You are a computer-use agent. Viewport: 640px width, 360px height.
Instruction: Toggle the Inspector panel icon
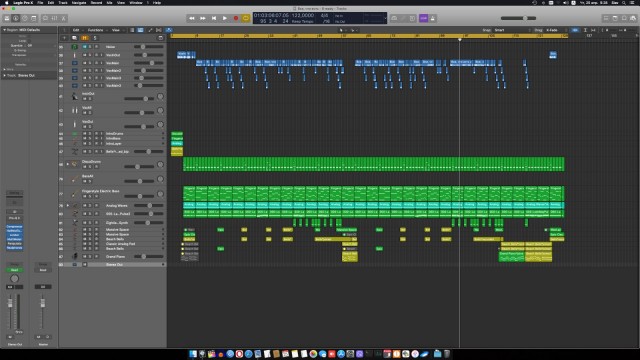pos(16,18)
